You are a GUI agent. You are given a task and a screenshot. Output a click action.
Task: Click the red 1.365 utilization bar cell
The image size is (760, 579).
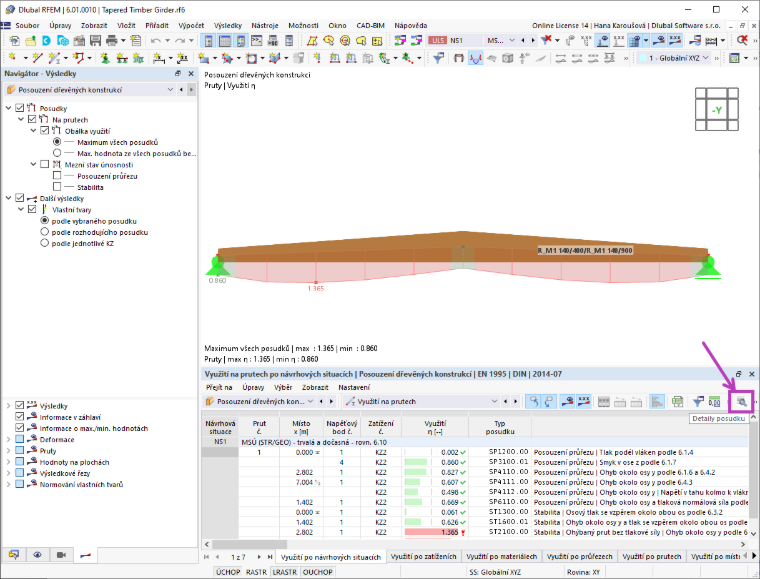click(435, 532)
